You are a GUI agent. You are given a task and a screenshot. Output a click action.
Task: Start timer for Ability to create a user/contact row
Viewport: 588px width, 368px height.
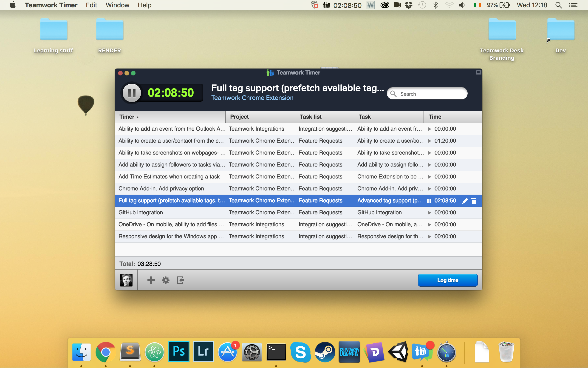click(429, 141)
